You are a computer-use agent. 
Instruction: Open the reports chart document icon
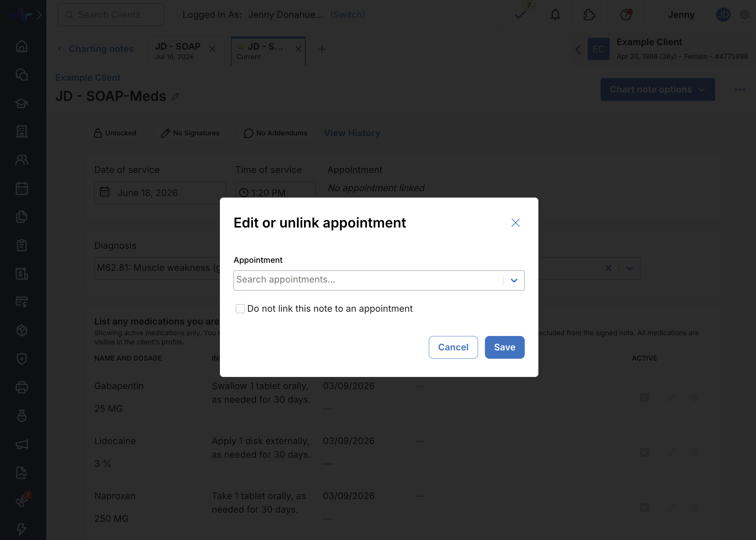(x=22, y=473)
